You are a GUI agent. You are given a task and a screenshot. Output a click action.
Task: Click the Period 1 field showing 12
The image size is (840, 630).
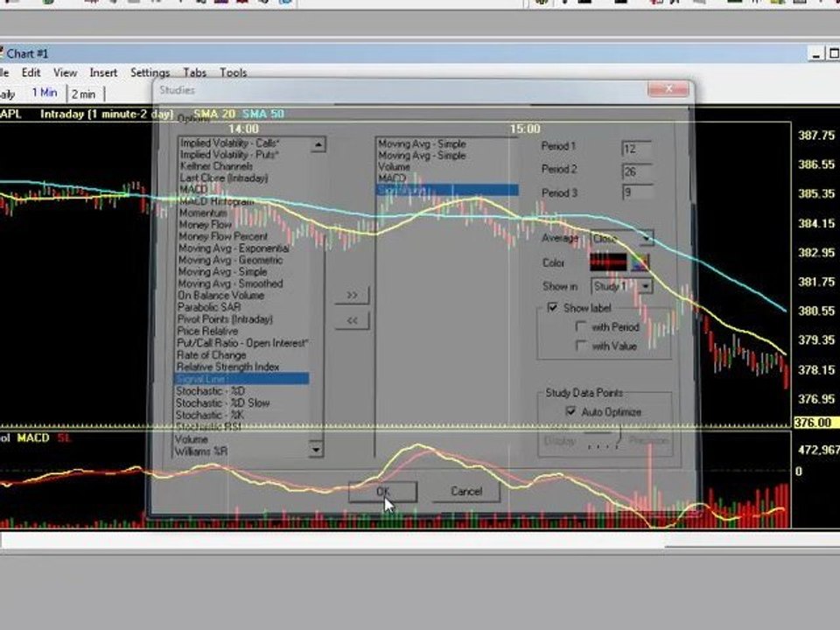pyautogui.click(x=638, y=149)
